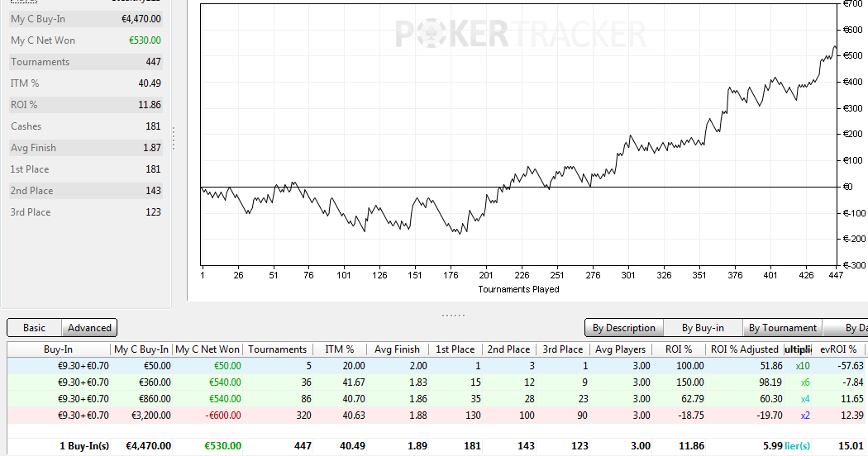Image resolution: width=868 pixels, height=456 pixels.
Task: Click the 1.87 Avg Finish summary value
Action: [x=151, y=148]
